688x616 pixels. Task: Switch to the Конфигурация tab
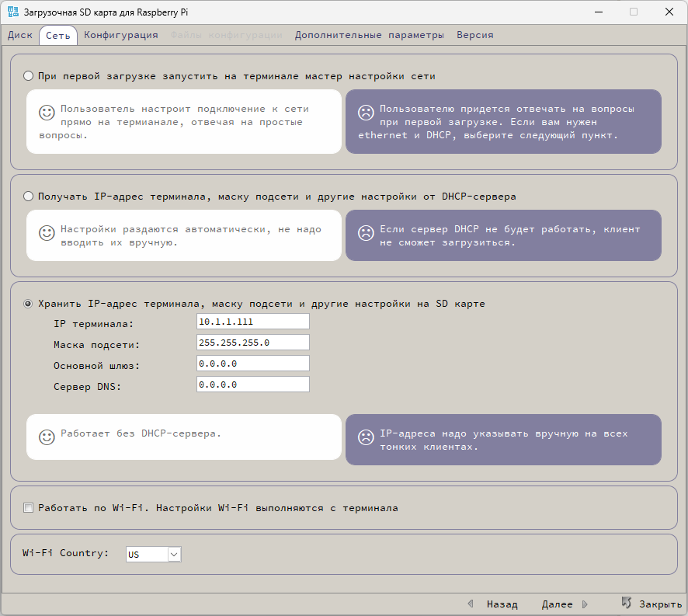tap(120, 35)
